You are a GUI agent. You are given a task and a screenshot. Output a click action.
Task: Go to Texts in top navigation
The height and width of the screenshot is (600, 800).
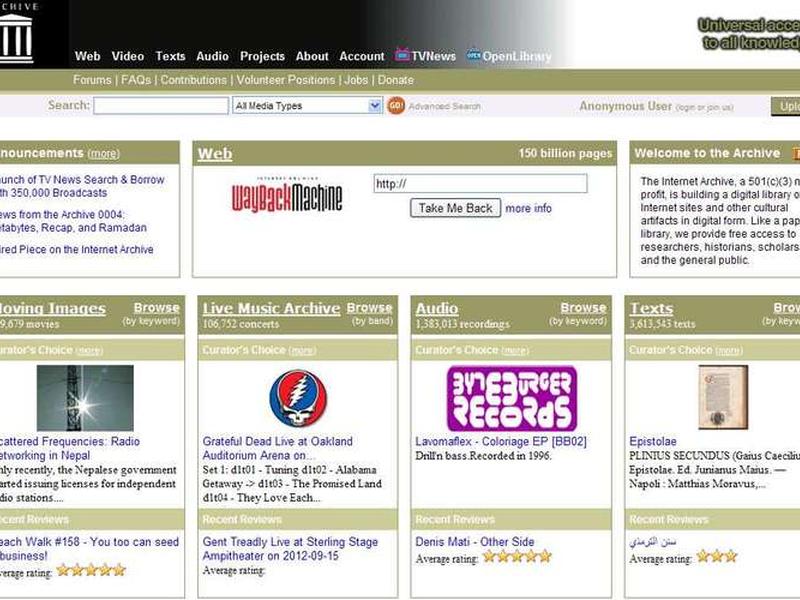pyautogui.click(x=170, y=56)
